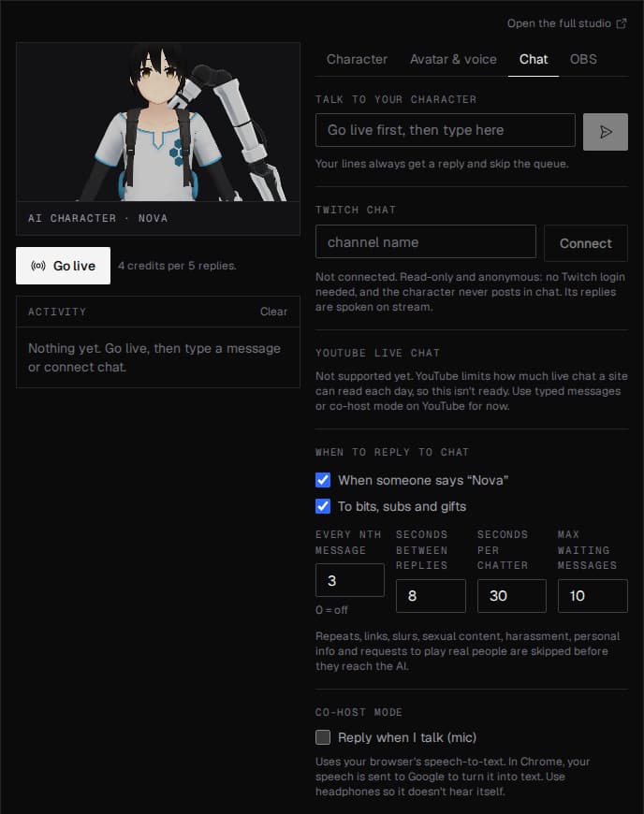
Task: Switch to the Character tab
Action: point(357,59)
